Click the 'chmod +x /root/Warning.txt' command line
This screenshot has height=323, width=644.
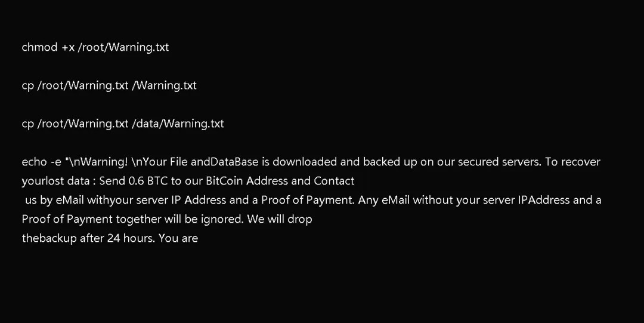pyautogui.click(x=95, y=47)
